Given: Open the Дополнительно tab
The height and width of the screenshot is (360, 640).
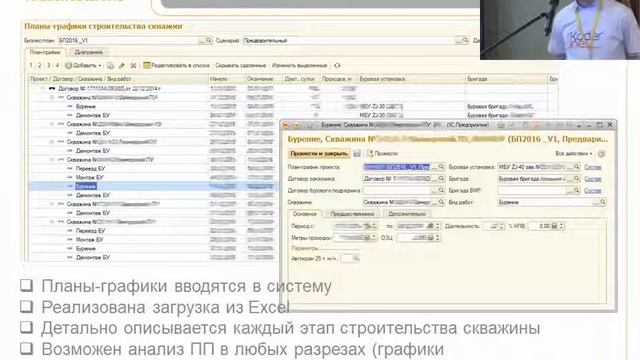Looking at the screenshot, I should click(x=407, y=214).
